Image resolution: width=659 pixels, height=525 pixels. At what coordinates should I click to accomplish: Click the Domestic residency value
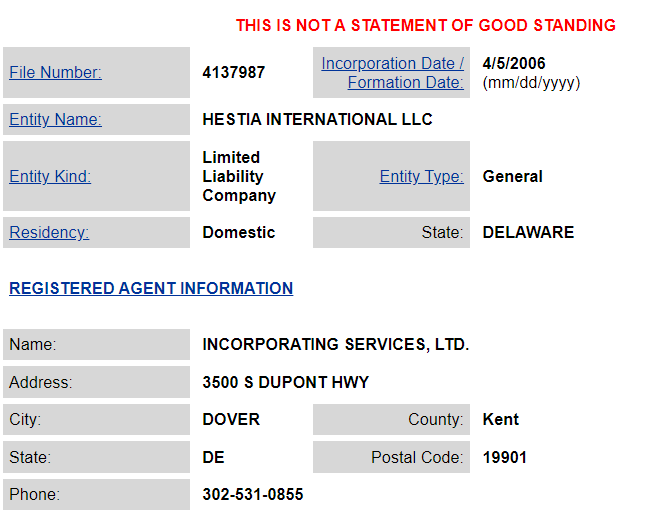(238, 233)
